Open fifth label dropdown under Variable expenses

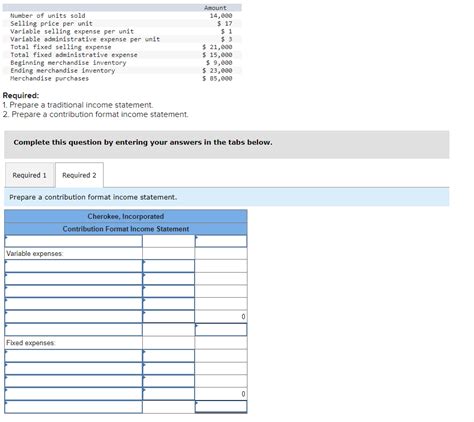tap(73, 317)
